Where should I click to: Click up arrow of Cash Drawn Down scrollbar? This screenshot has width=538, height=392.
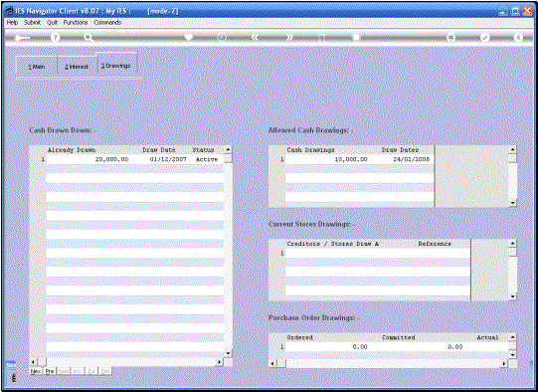tap(228, 149)
